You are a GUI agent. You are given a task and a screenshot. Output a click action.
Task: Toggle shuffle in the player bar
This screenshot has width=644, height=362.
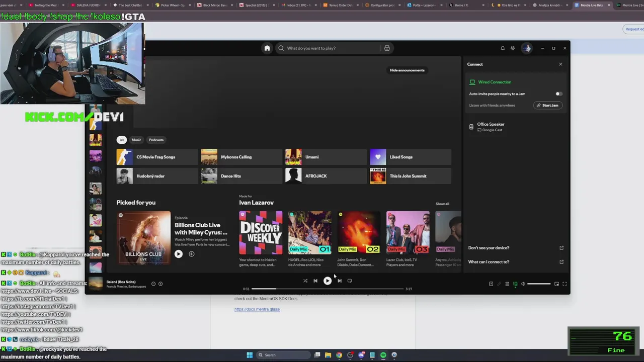tap(305, 281)
